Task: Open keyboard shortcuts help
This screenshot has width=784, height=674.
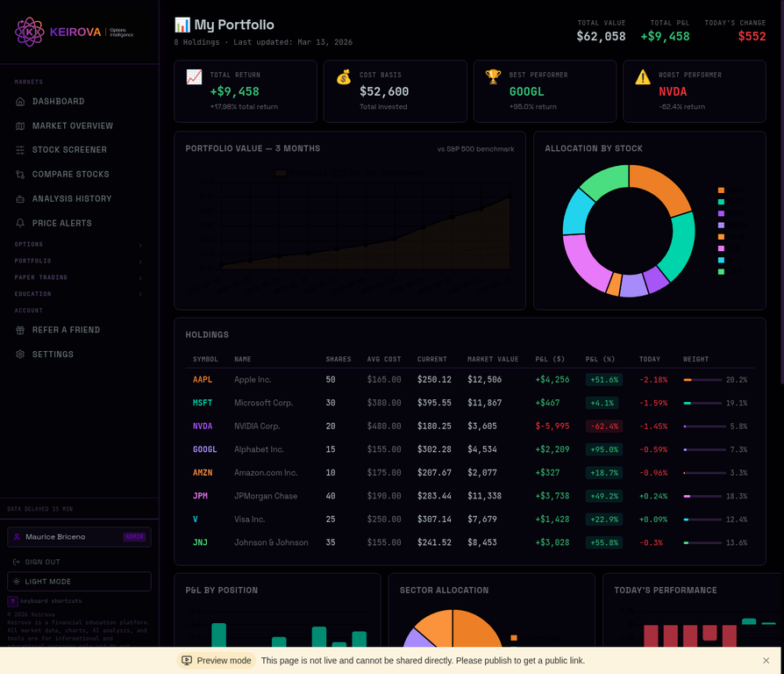Action: 45,601
